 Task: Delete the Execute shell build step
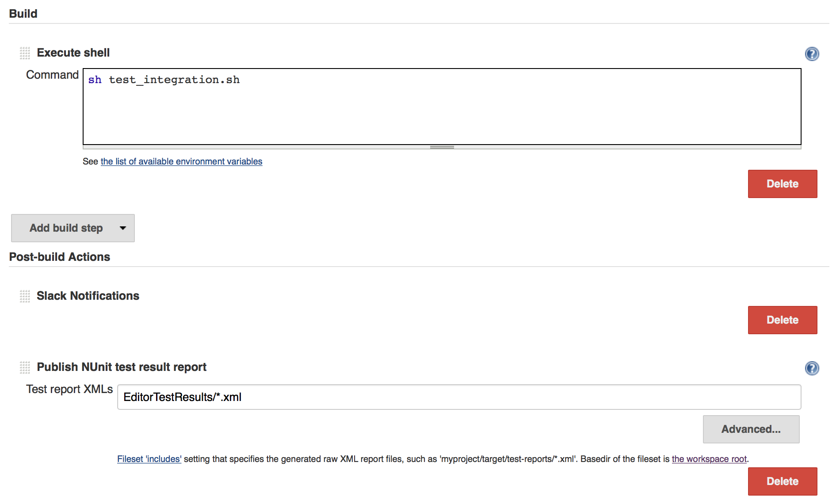click(782, 183)
